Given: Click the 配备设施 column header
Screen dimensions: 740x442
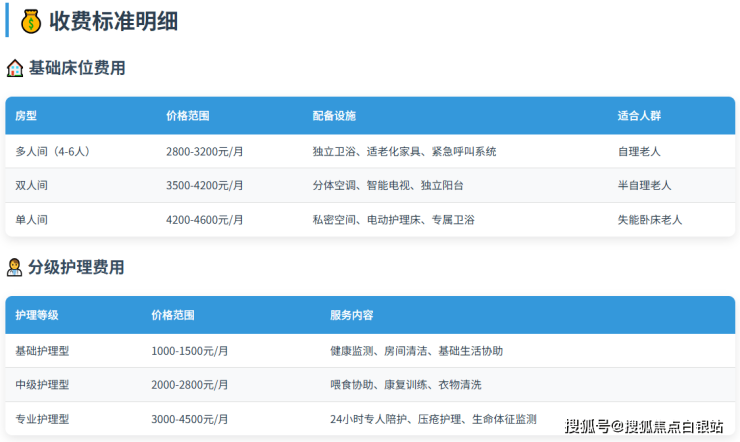Looking at the screenshot, I should click(x=334, y=116).
